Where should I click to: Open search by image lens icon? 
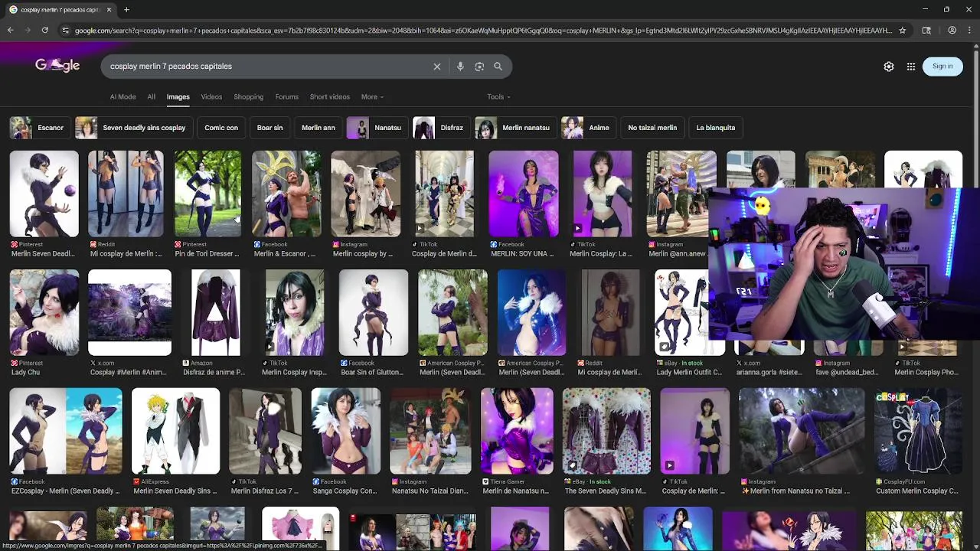tap(479, 67)
